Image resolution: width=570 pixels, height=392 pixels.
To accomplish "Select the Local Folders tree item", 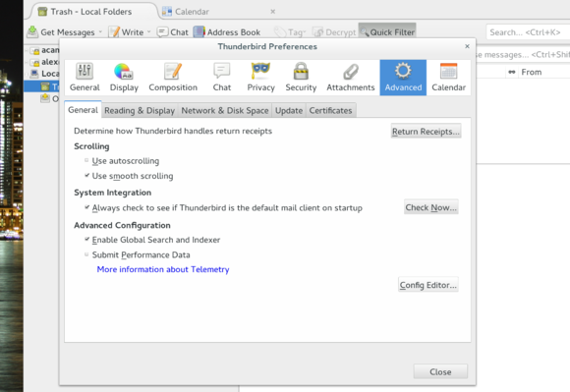I will [x=45, y=74].
